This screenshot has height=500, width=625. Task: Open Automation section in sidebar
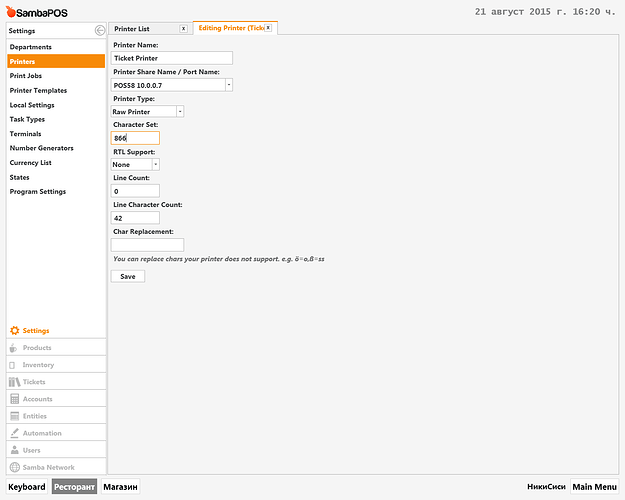pos(56,433)
